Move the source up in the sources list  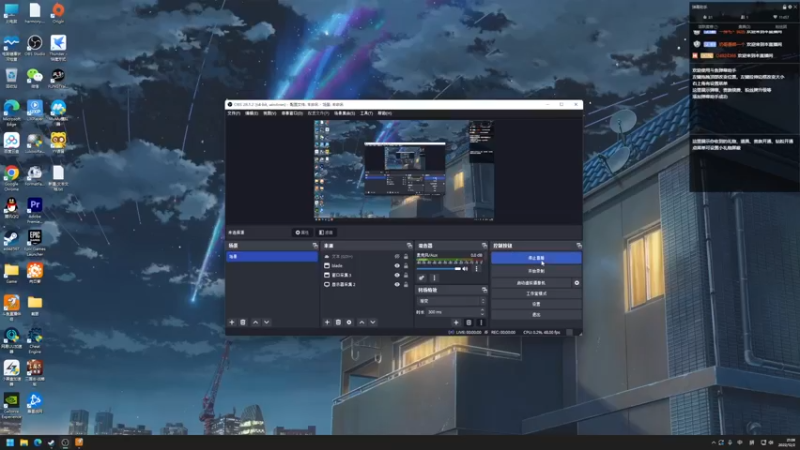(362, 322)
